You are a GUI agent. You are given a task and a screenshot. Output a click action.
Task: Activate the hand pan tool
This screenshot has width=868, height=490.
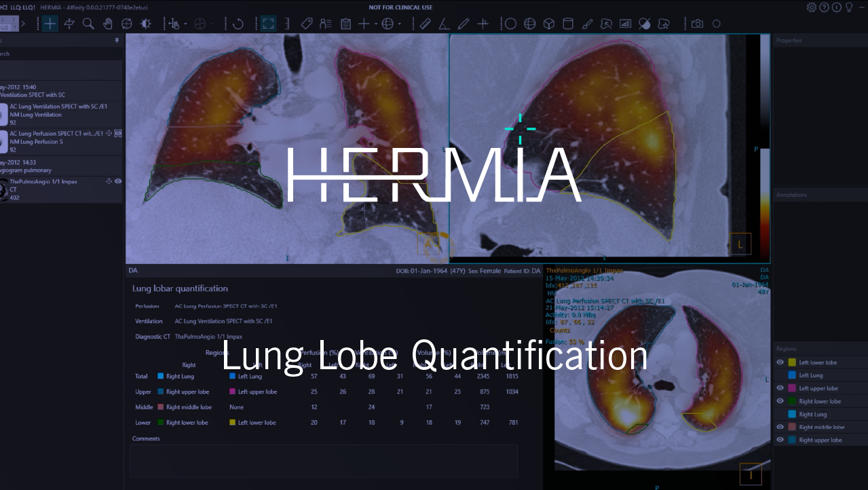click(x=107, y=24)
